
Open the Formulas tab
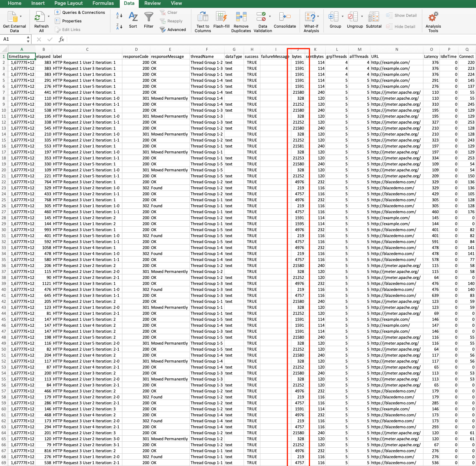coord(103,3)
